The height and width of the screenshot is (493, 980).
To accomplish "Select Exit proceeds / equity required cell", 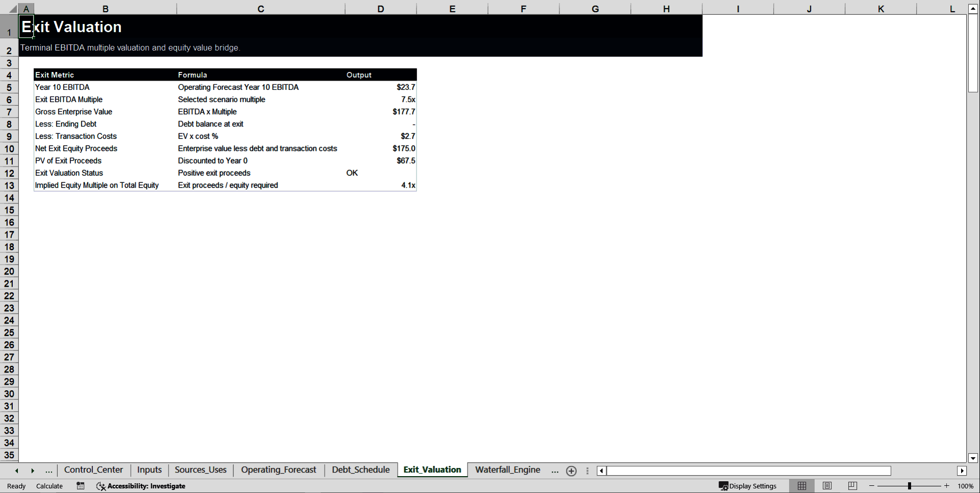I will 261,185.
